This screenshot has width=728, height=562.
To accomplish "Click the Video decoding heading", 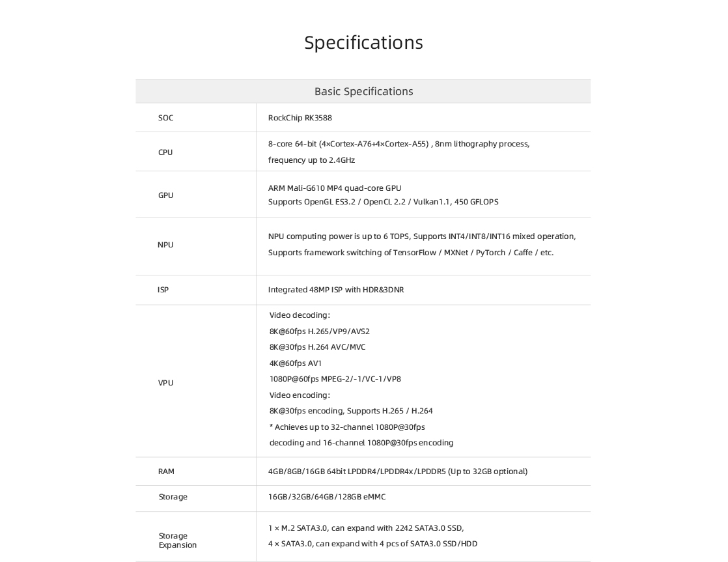I will coord(300,315).
